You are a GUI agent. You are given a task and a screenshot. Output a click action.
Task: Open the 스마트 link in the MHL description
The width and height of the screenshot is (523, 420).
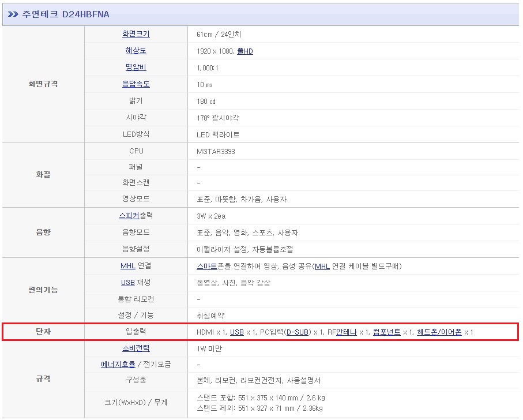pyautogui.click(x=207, y=266)
